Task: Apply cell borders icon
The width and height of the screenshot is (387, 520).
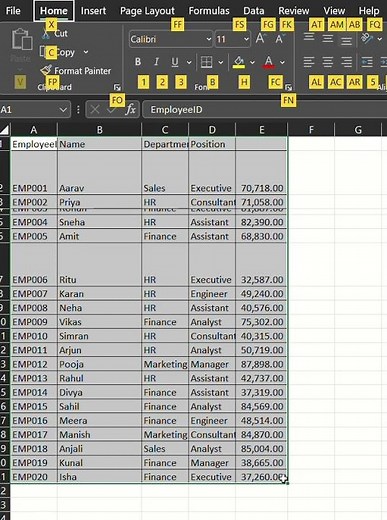Action: click(x=206, y=62)
